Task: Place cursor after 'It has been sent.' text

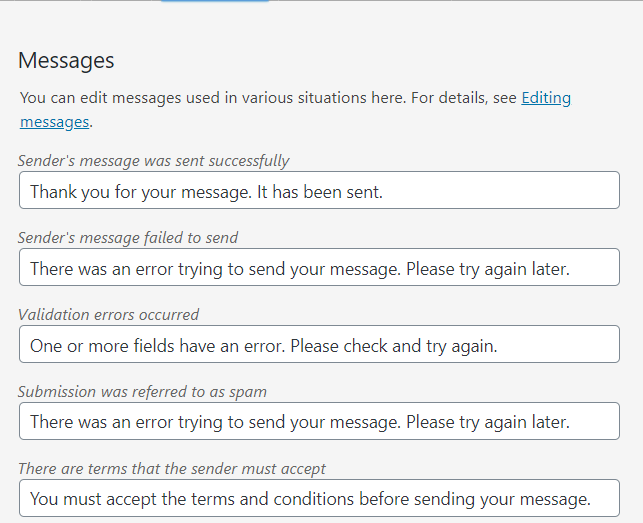Action: click(x=385, y=191)
